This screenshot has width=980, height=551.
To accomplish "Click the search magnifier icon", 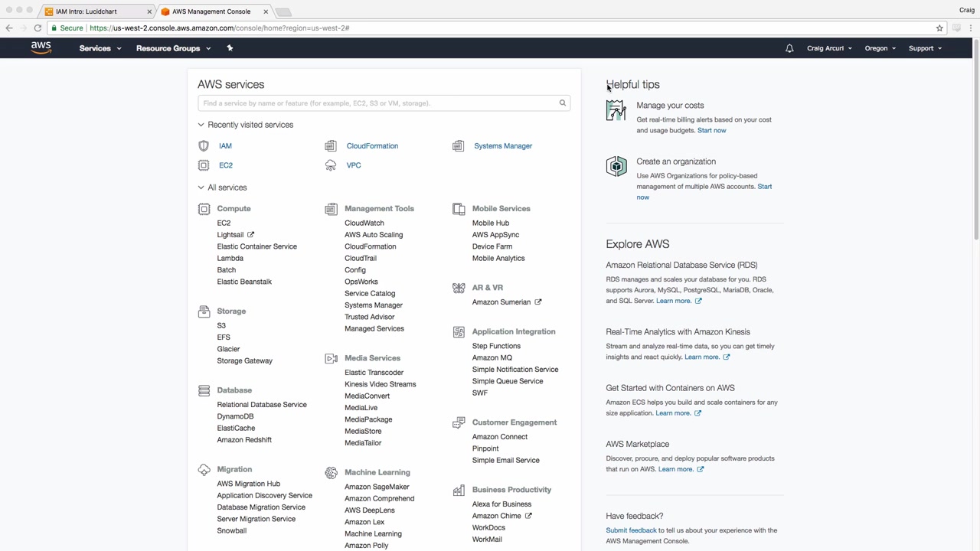I will click(x=562, y=103).
